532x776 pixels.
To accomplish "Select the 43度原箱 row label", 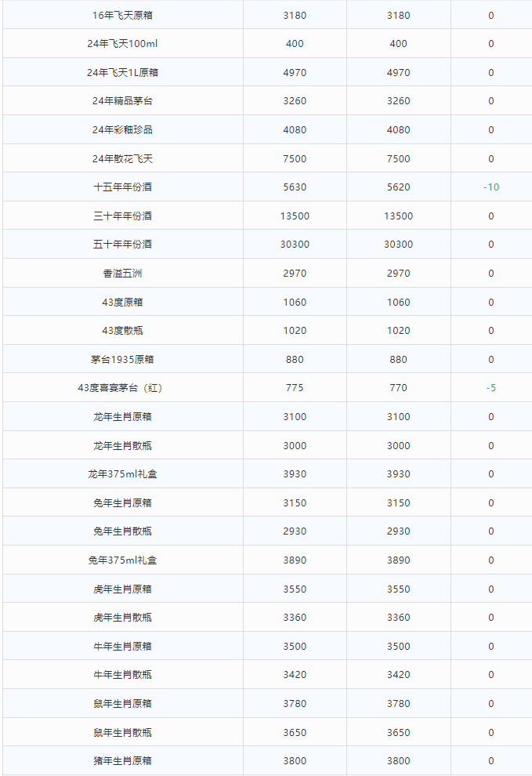I will pyautogui.click(x=122, y=302).
